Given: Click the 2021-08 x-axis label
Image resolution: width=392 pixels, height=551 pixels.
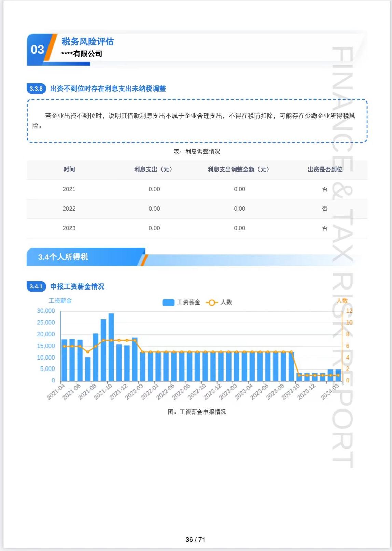Looking at the screenshot, I should click(87, 392).
